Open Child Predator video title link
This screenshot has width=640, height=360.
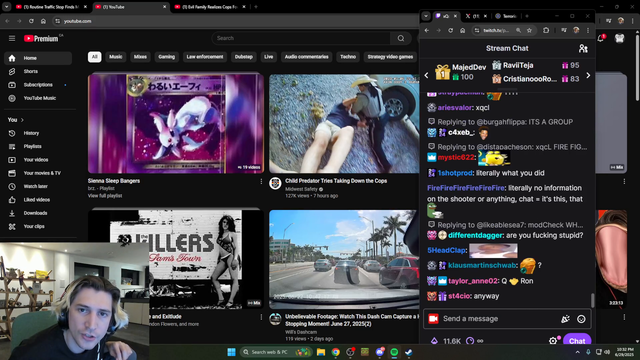(336, 181)
